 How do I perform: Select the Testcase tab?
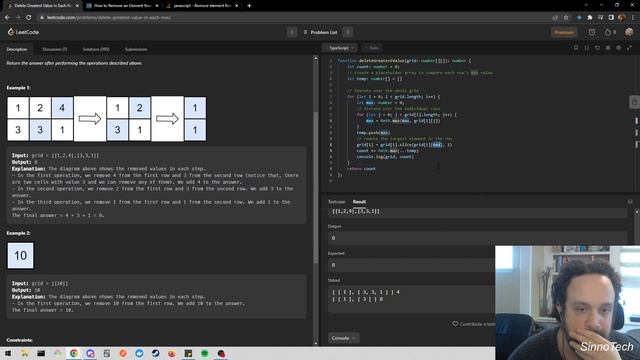click(337, 202)
